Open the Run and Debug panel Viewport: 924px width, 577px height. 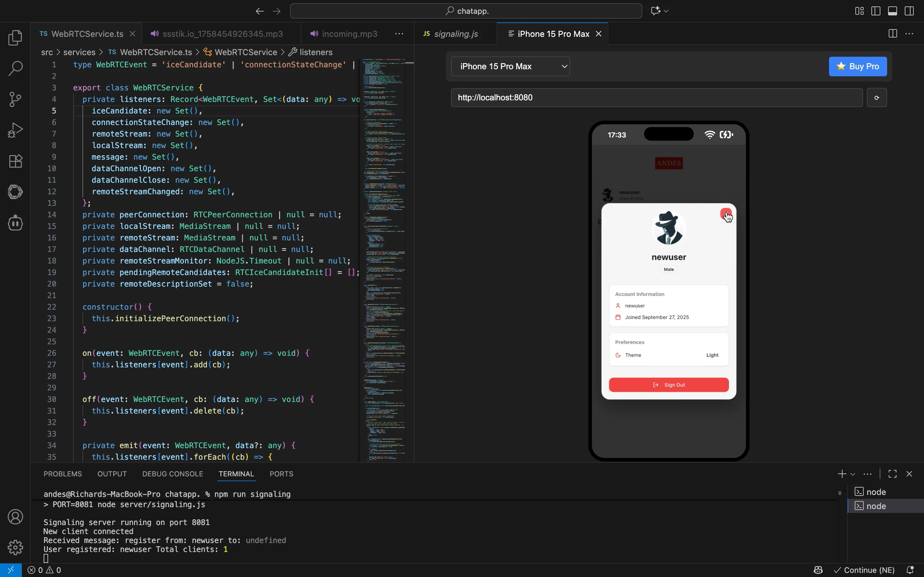pyautogui.click(x=15, y=130)
